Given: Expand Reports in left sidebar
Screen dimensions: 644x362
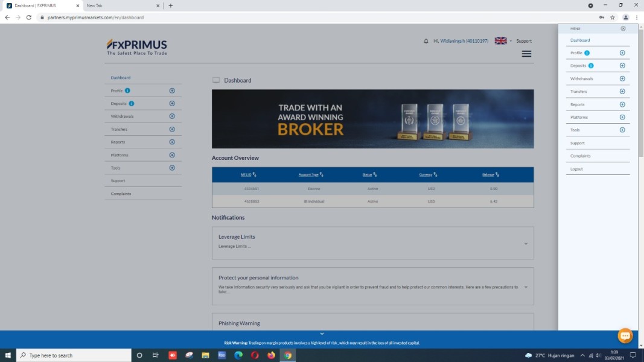Looking at the screenshot, I should click(172, 142).
